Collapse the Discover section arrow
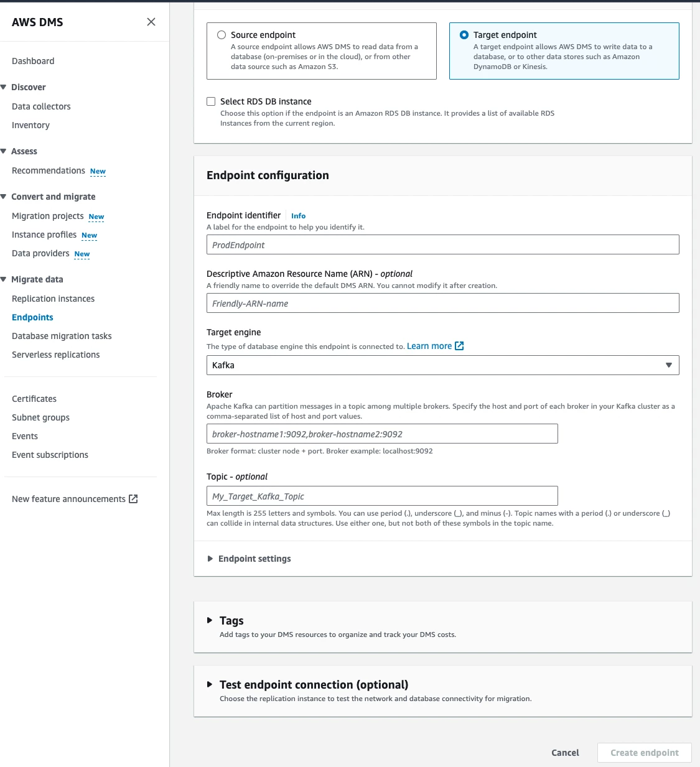The height and width of the screenshot is (767, 700). (4, 87)
